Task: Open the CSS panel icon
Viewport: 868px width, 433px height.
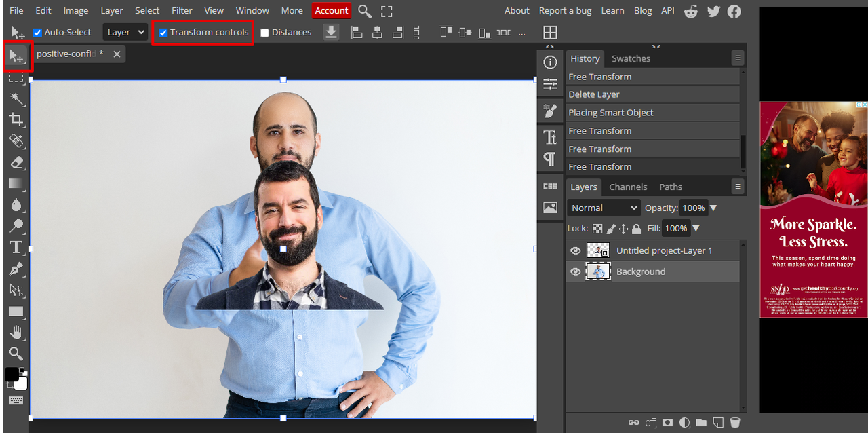Action: [x=551, y=186]
